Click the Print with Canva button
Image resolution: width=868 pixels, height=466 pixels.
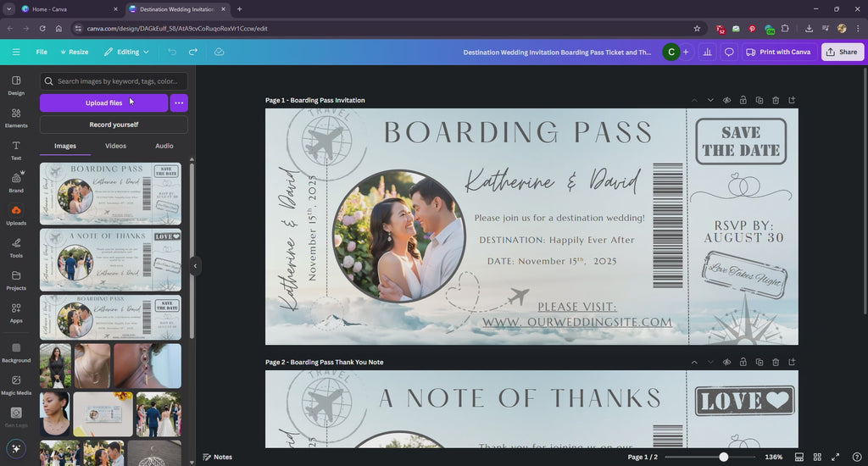(778, 52)
